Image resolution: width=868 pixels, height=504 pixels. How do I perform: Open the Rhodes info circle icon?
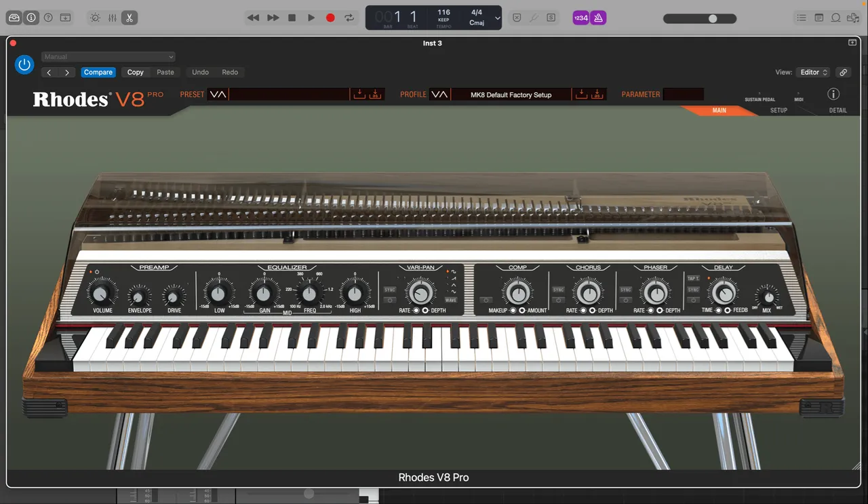833,94
